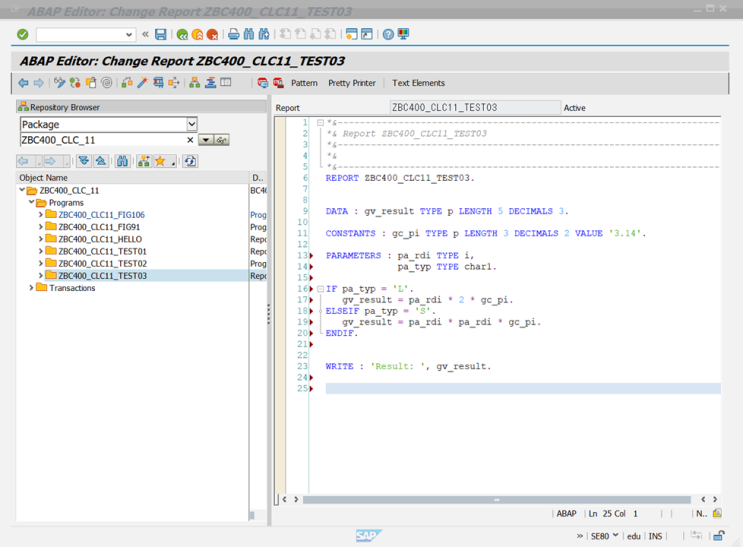
Task: Click the orange Exit icon
Action: click(197, 34)
